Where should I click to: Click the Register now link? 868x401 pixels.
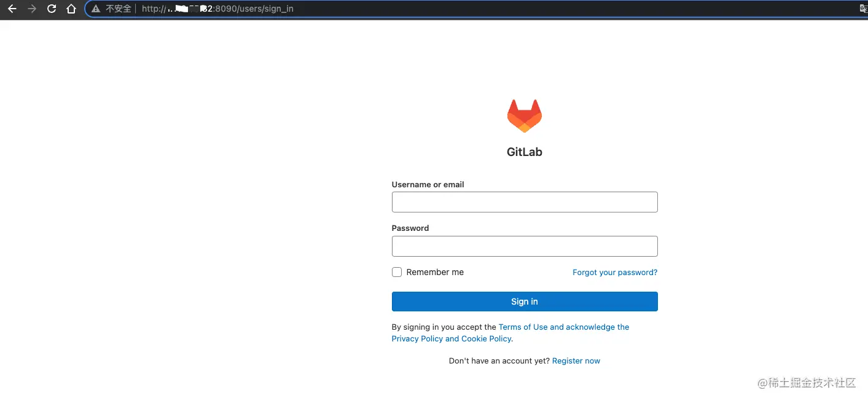(576, 360)
